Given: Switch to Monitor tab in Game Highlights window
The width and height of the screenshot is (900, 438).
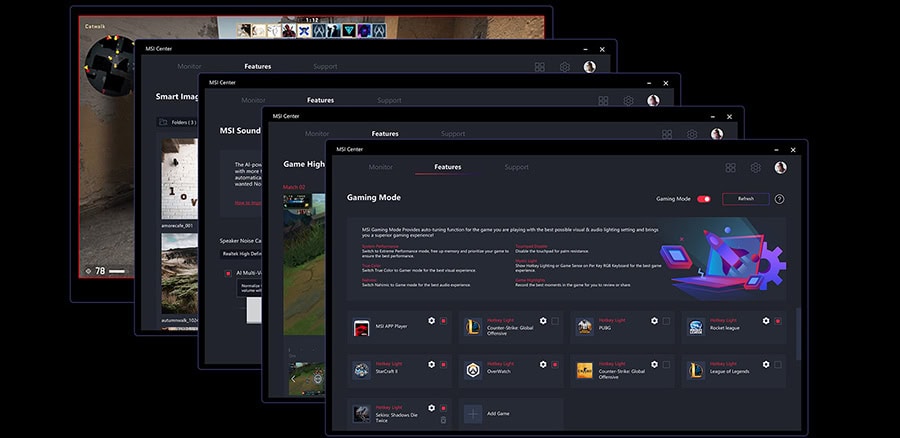Looking at the screenshot, I should (317, 134).
